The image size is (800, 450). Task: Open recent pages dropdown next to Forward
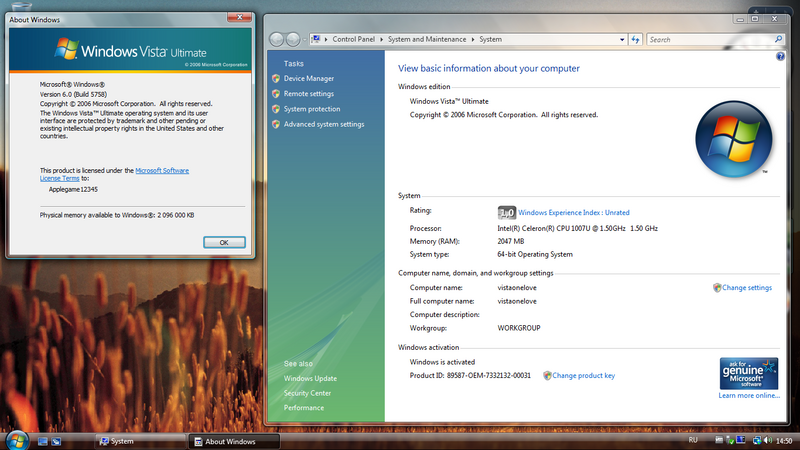304,39
